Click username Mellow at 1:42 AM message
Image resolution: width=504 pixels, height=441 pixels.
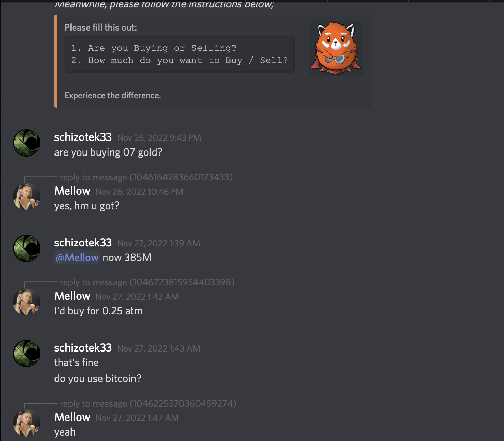(72, 296)
